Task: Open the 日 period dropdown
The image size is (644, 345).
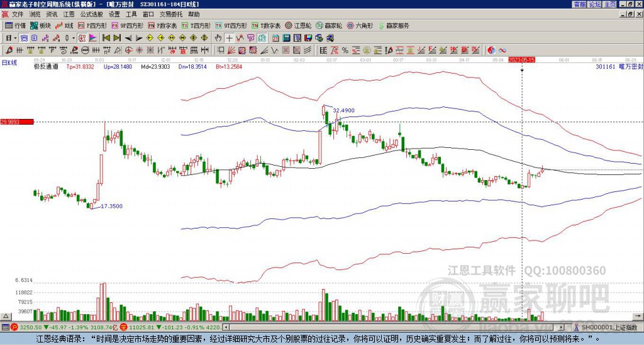Action: [x=11, y=38]
